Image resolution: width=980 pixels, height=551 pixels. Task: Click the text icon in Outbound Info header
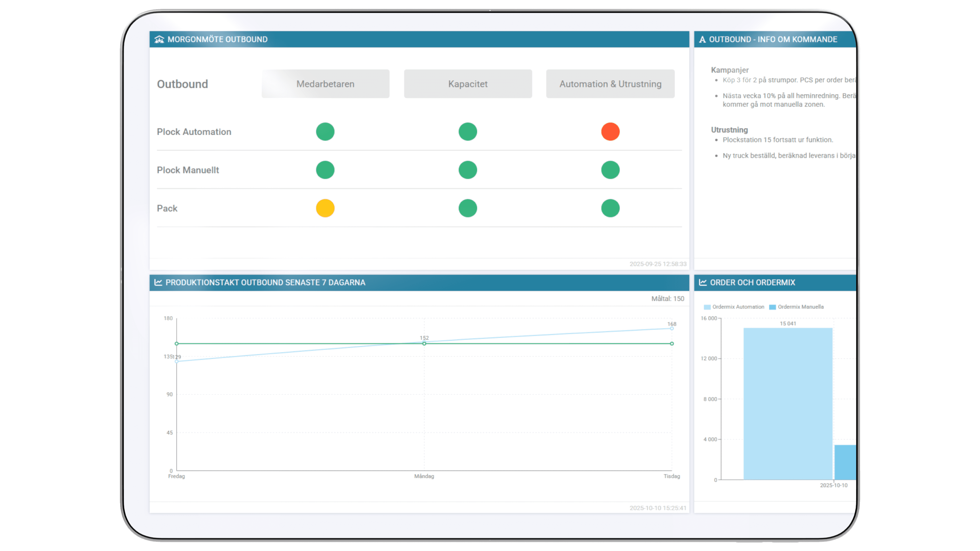pyautogui.click(x=702, y=39)
